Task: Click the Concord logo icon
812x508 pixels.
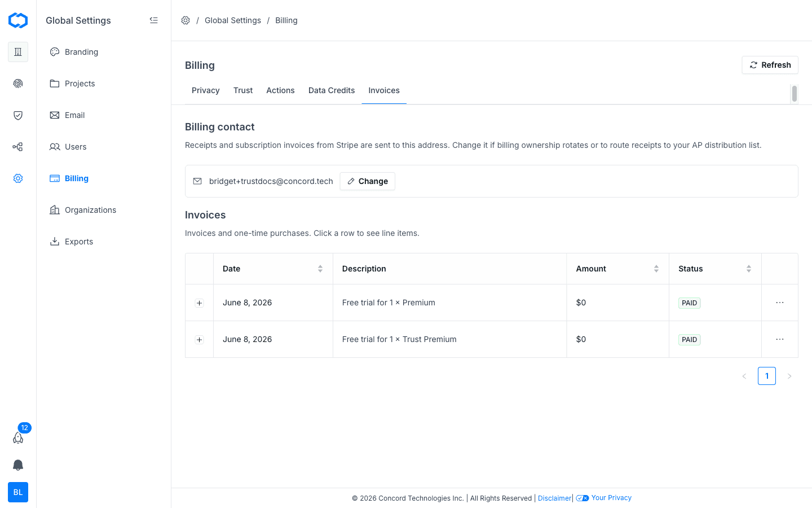Action: pyautogui.click(x=18, y=21)
